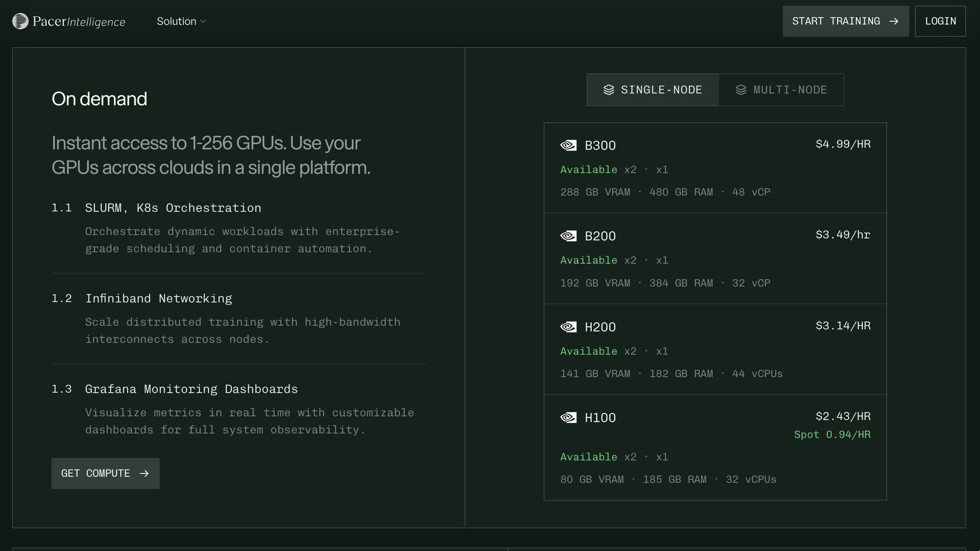Click the NVIDIA icon beside H100
Image resolution: width=980 pixels, height=551 pixels.
pos(568,418)
